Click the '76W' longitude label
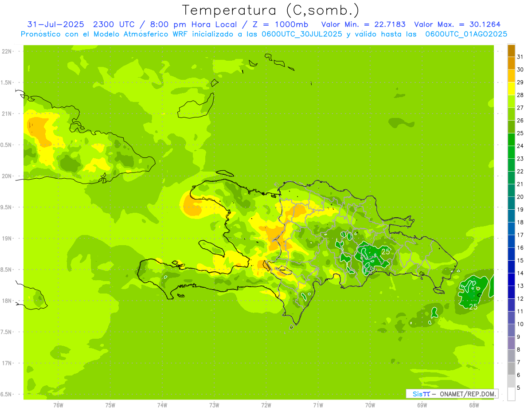 pos(58,405)
